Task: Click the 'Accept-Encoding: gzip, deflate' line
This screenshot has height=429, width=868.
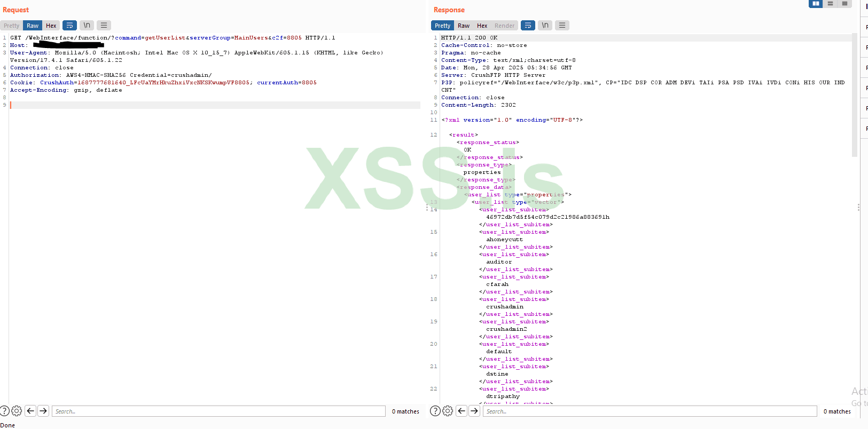Action: coord(66,90)
